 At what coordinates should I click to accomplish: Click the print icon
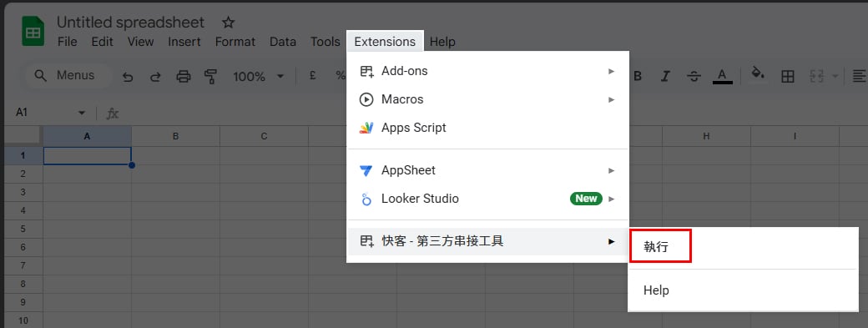[x=184, y=76]
